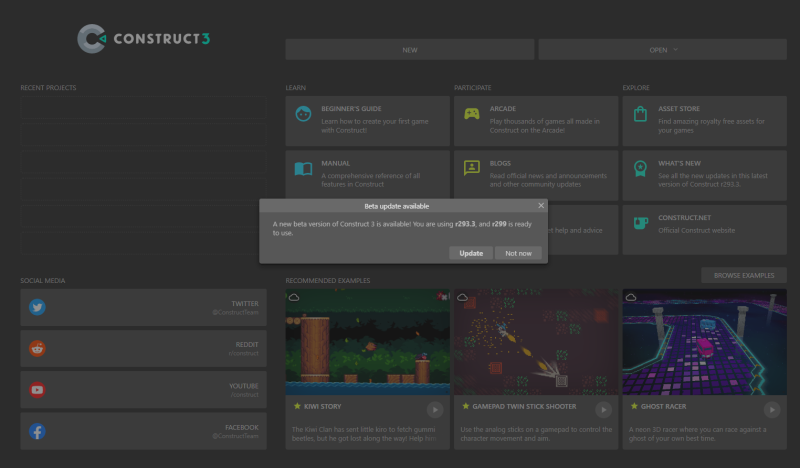The image size is (800, 468).
Task: Dismiss the update with Not now
Action: point(518,253)
